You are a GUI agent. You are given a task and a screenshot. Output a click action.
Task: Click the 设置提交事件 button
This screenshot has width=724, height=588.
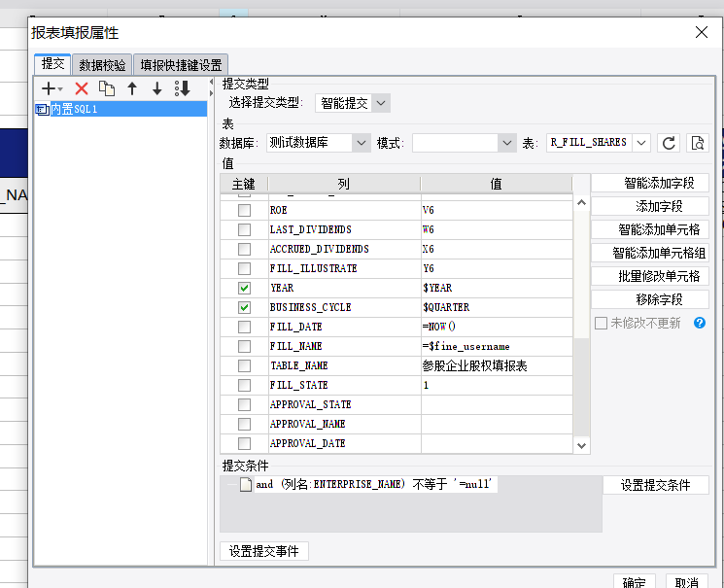(x=264, y=551)
